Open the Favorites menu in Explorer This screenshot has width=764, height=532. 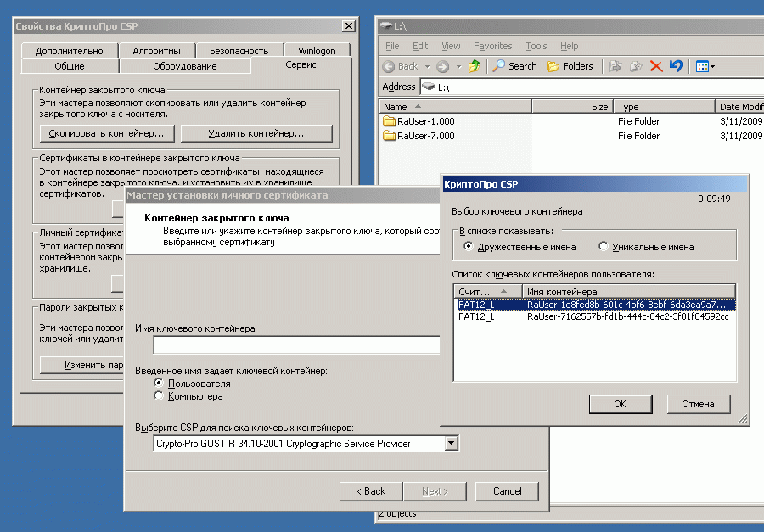pyautogui.click(x=492, y=46)
